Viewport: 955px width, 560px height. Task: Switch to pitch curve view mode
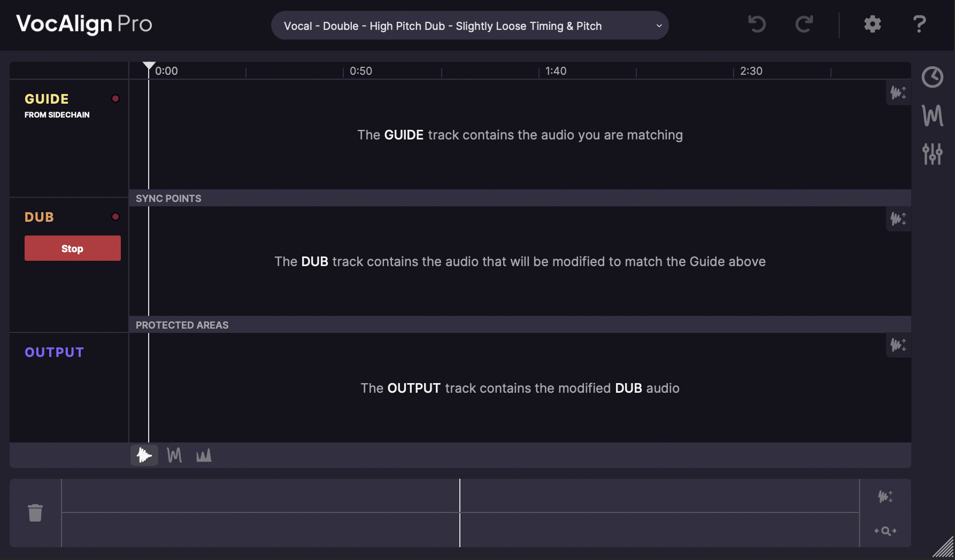[174, 455]
